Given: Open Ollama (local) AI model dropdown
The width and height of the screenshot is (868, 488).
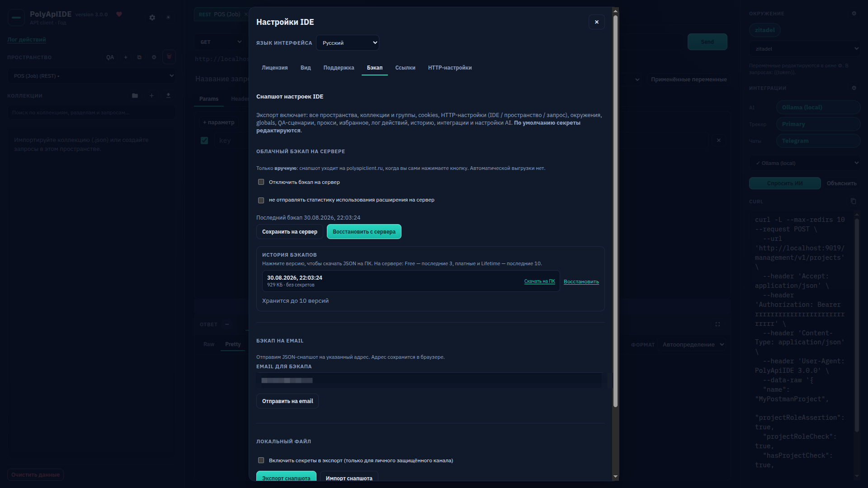Looking at the screenshot, I should (x=805, y=163).
